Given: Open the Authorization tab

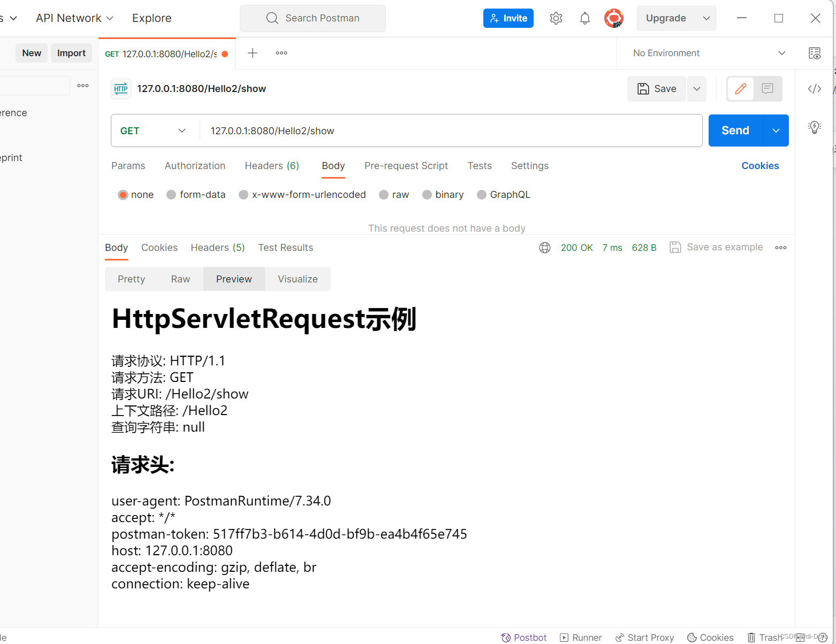Looking at the screenshot, I should (x=195, y=166).
